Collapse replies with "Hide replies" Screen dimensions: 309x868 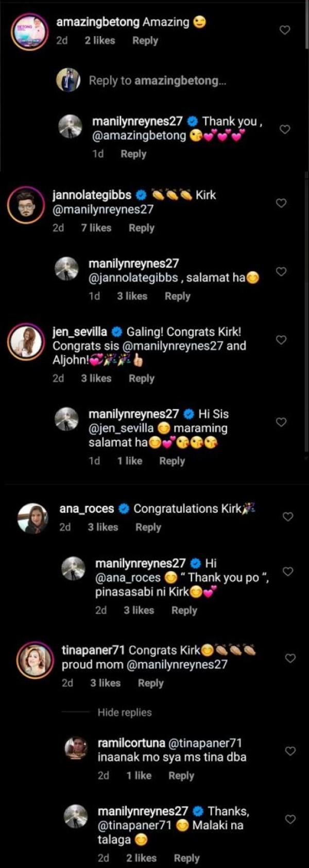pos(125,712)
